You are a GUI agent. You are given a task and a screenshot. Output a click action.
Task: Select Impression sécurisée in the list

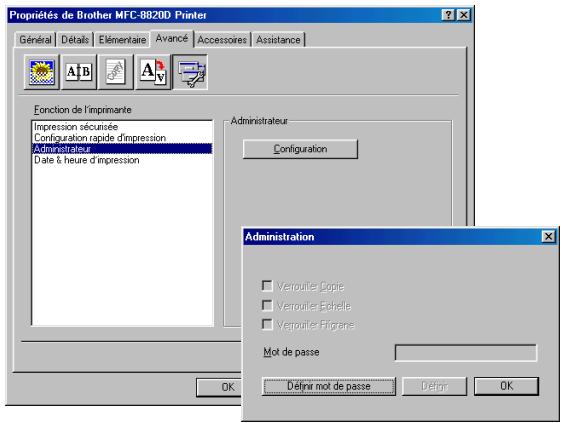pyautogui.click(x=122, y=127)
